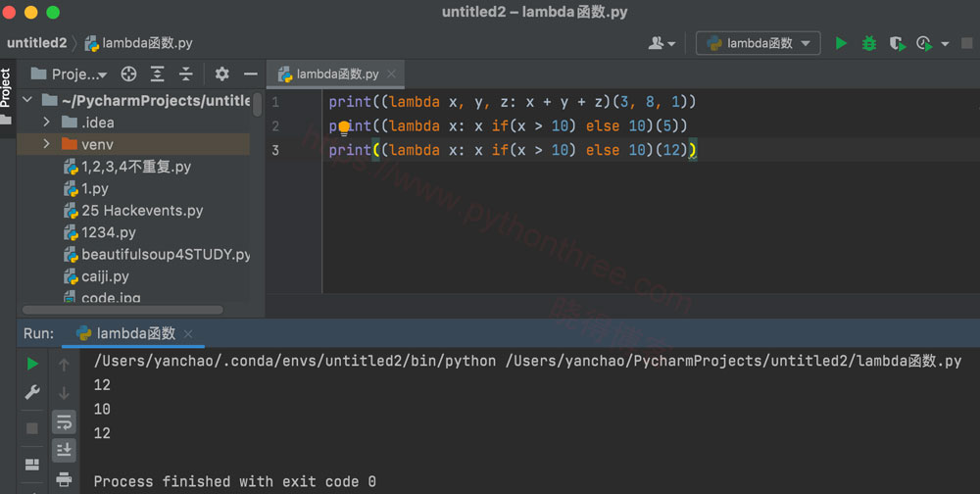The height and width of the screenshot is (494, 980).
Task: Open the Project panel settings gear
Action: tap(221, 74)
